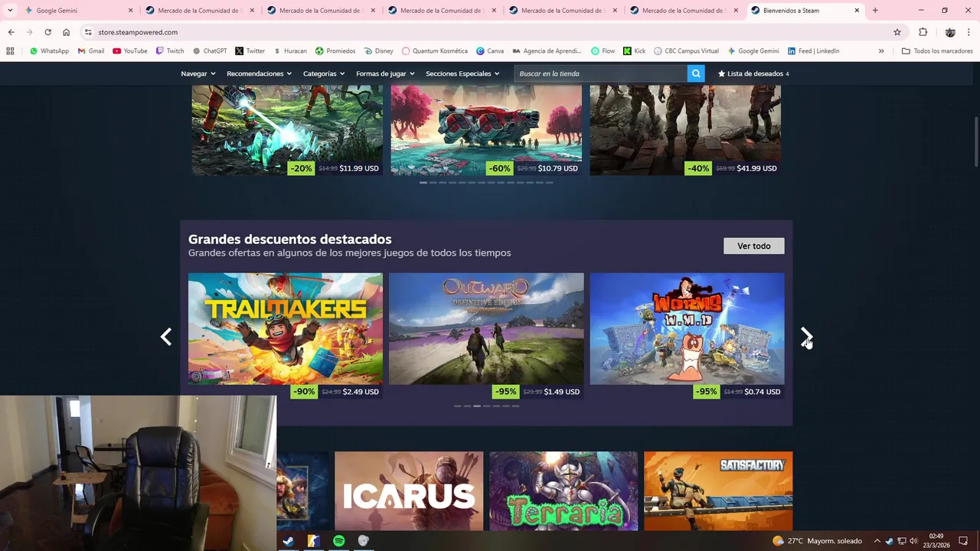The height and width of the screenshot is (551, 980).
Task: Show more bookmarks overflow chevron
Action: click(x=881, y=51)
